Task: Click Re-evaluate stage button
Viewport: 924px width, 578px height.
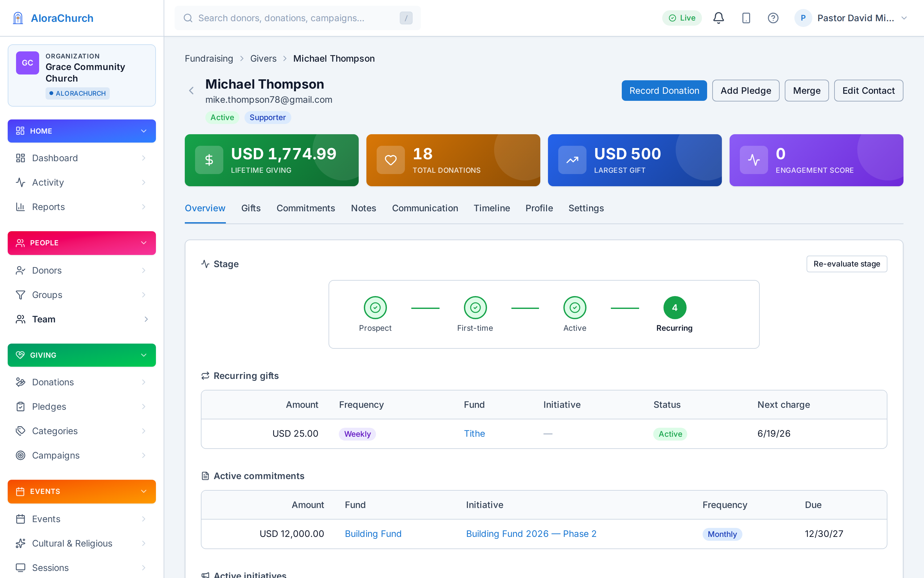Action: tap(846, 264)
